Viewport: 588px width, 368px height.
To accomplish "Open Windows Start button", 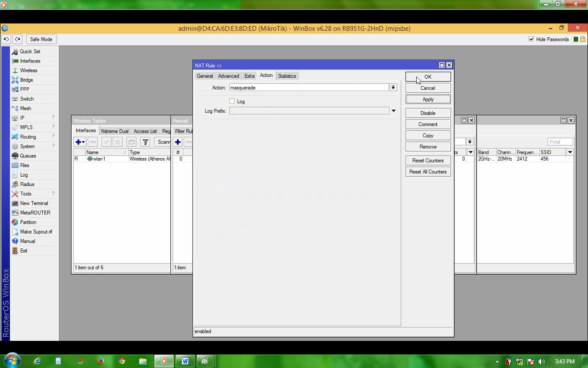I will pyautogui.click(x=11, y=360).
